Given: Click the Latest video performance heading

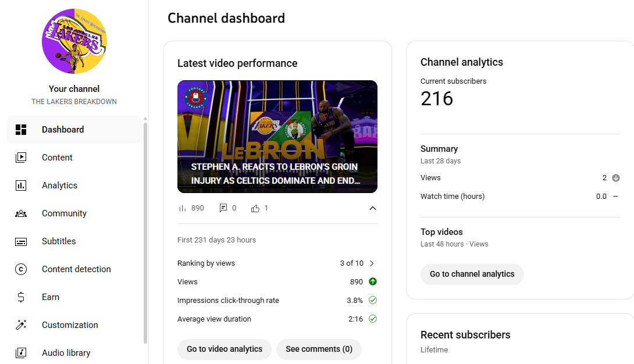Looking at the screenshot, I should pyautogui.click(x=237, y=63).
